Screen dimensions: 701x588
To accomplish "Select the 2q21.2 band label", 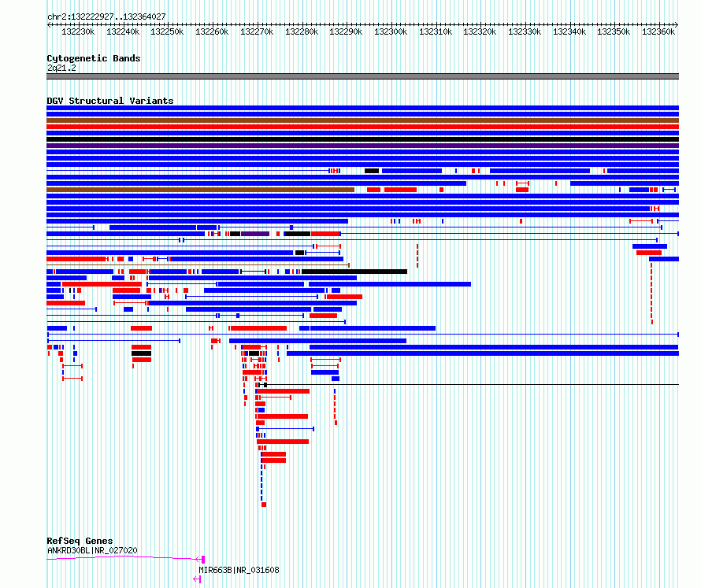I will pyautogui.click(x=61, y=68).
